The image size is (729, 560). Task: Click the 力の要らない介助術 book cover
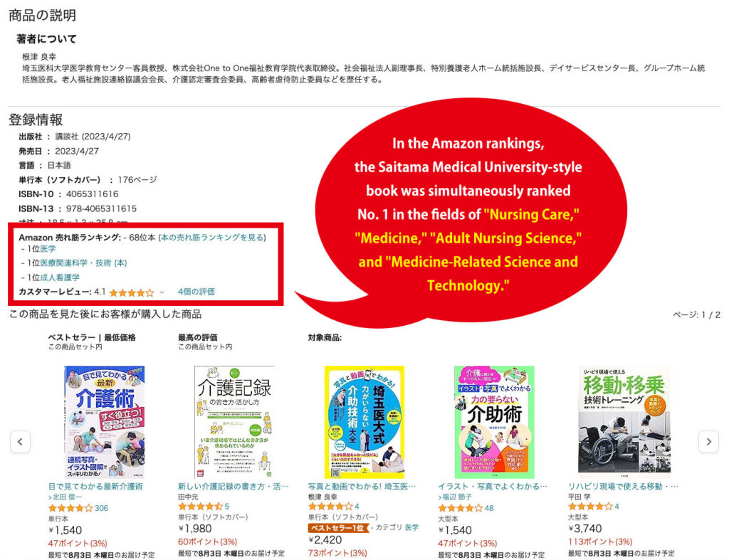tap(494, 421)
